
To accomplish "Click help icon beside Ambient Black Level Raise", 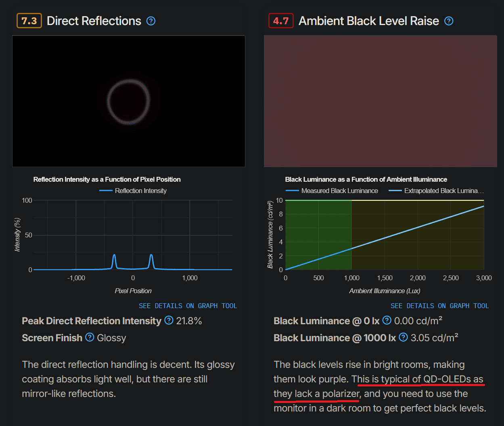I will coord(449,21).
